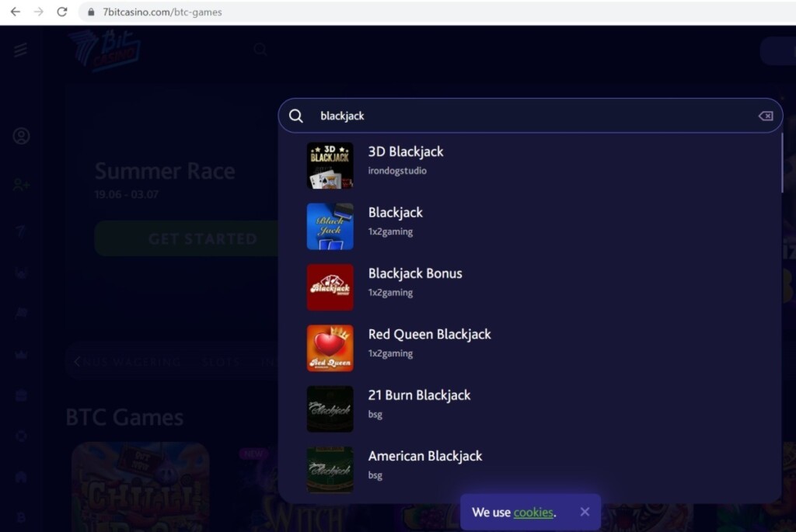Select the Red Queen Blackjack title
The height and width of the screenshot is (532, 796).
point(429,334)
